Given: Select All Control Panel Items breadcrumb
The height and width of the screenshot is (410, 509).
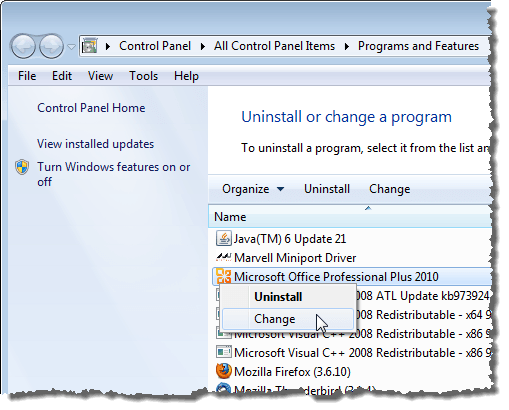Looking at the screenshot, I should (x=274, y=46).
